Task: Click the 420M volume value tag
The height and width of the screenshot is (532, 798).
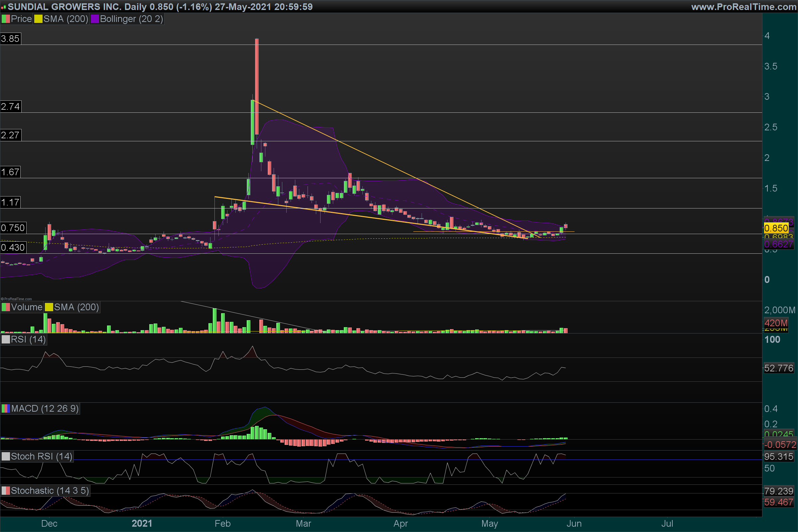Action: pos(776,323)
